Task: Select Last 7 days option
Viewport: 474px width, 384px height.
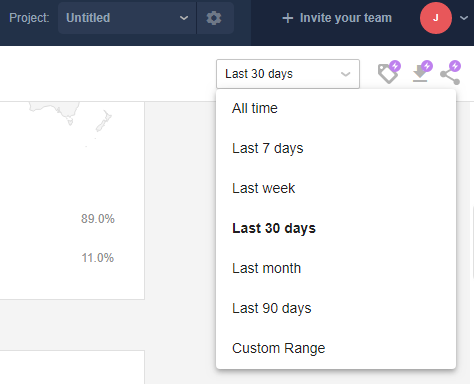Action: tap(336, 148)
